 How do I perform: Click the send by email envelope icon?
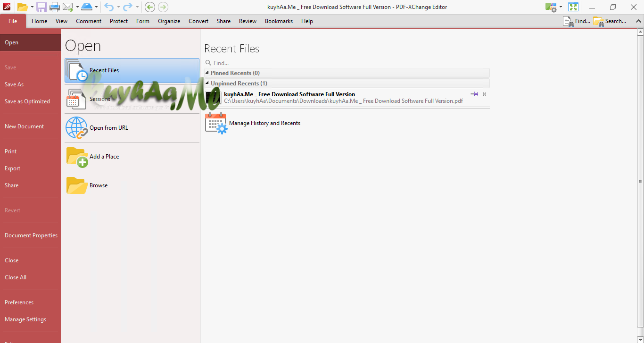tap(68, 7)
